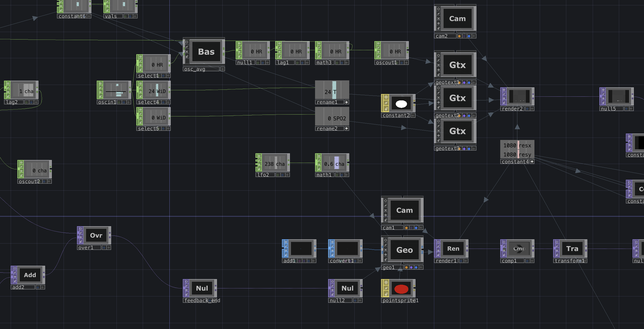Image resolution: width=644 pixels, height=329 pixels.
Task: Click the plus button on constant4 node
Action: pos(532,162)
